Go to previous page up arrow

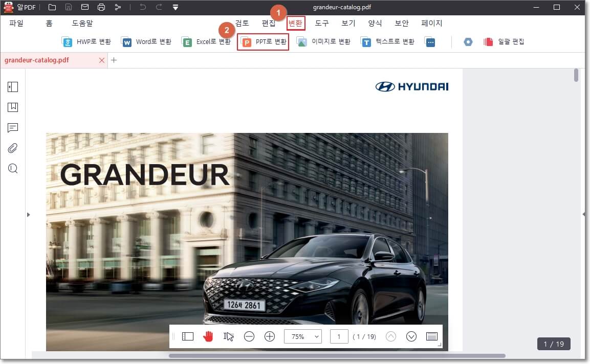pos(391,336)
